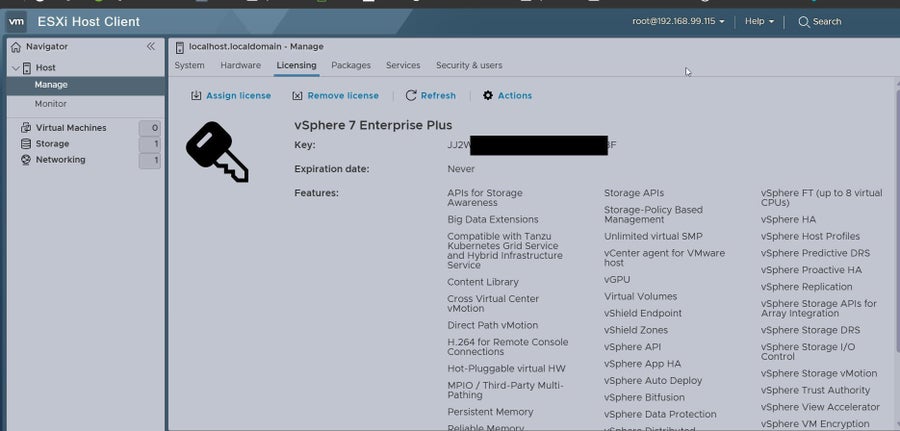Click Assign license button
The image size is (900, 431).
pos(231,96)
